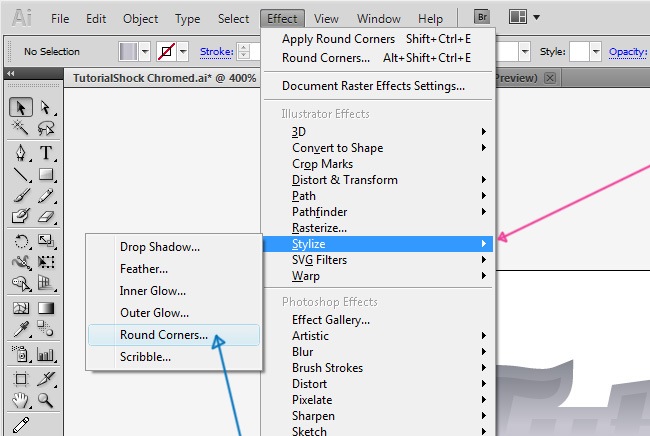This screenshot has height=436, width=650.
Task: Choose Round Corners... in Stylize submenu
Action: 174,335
